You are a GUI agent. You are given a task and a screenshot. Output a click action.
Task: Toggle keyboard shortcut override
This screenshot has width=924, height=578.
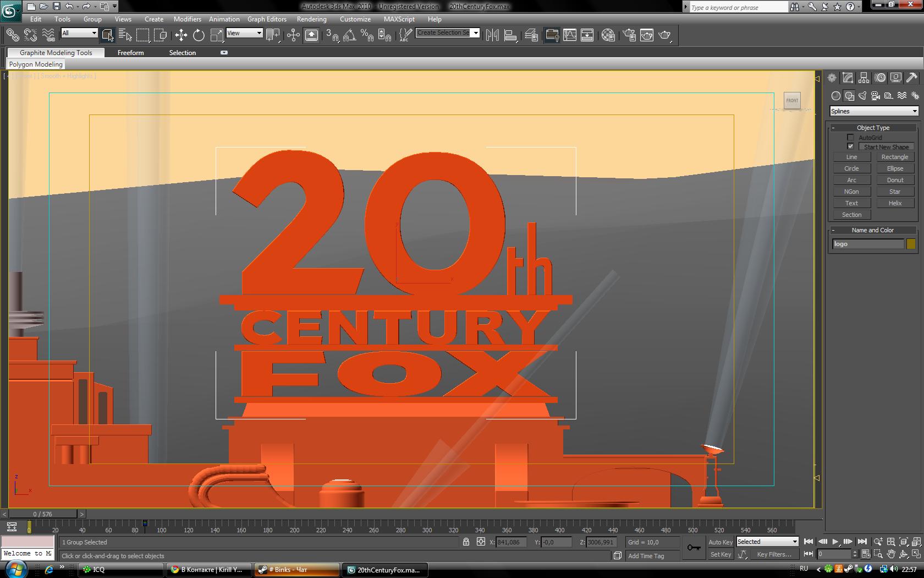coord(311,35)
